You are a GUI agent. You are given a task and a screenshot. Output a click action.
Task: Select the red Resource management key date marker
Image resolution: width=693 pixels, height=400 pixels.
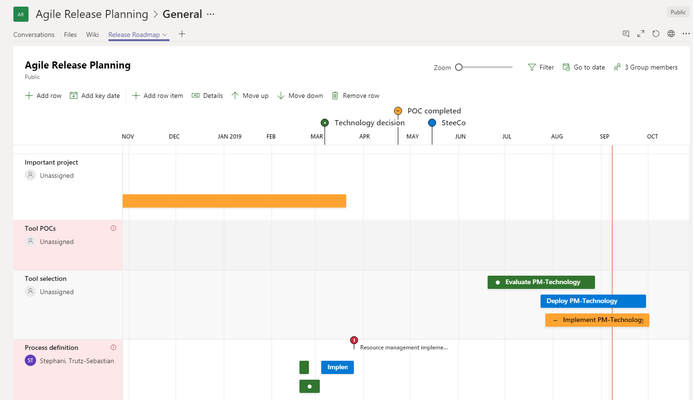(354, 340)
